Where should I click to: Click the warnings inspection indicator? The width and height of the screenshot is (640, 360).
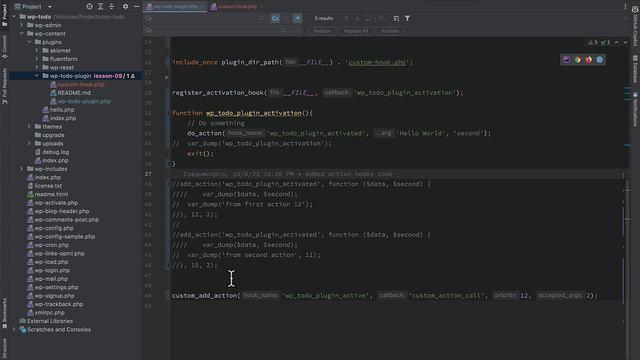593,42
